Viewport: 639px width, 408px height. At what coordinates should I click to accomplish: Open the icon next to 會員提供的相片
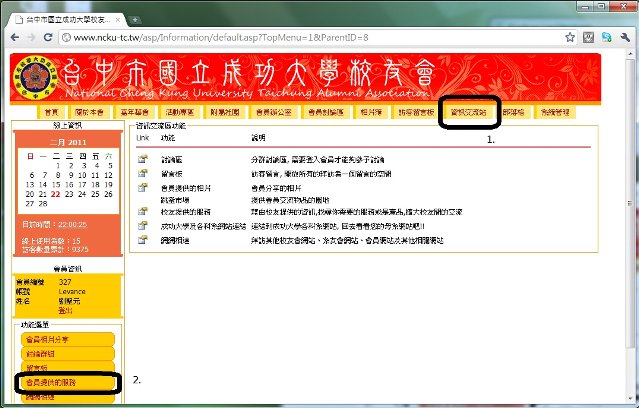[x=142, y=187]
